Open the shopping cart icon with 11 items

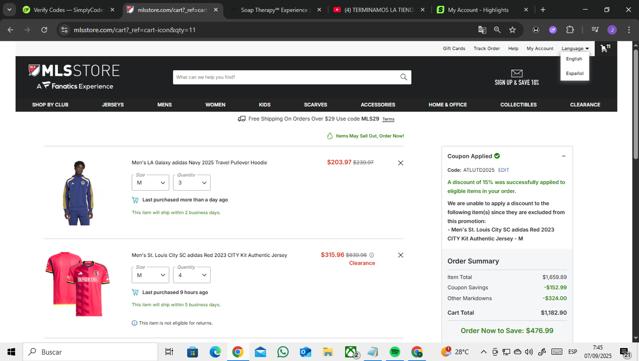pos(605,48)
